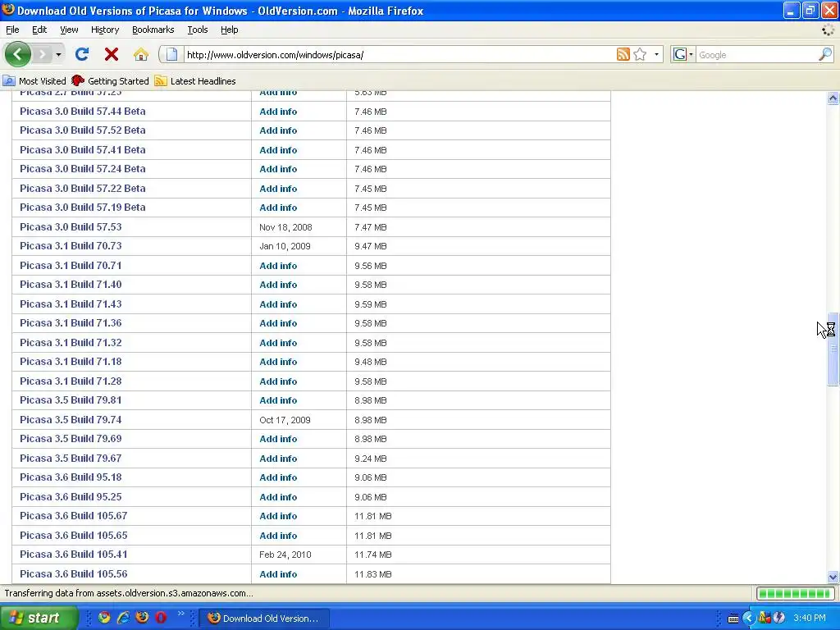The image size is (840, 630).
Task: Click the URL address field
Action: pyautogui.click(x=399, y=55)
